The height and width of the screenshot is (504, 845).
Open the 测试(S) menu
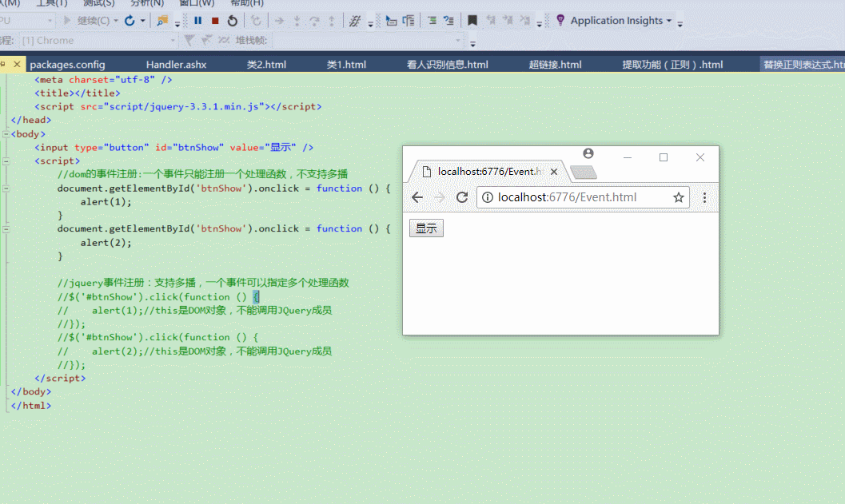tap(98, 3)
